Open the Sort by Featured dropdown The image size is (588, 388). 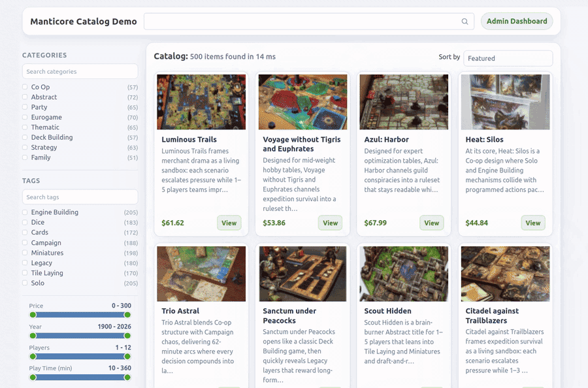click(508, 58)
